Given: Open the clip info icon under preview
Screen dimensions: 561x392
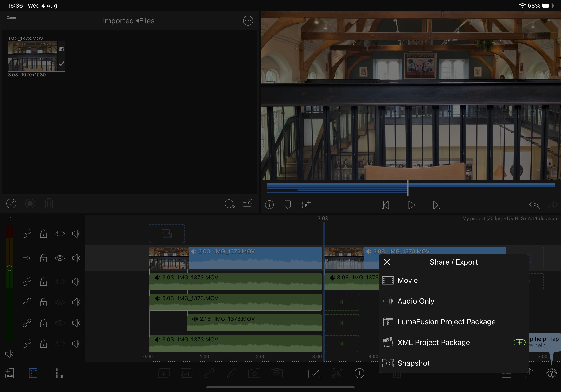Looking at the screenshot, I should (269, 204).
